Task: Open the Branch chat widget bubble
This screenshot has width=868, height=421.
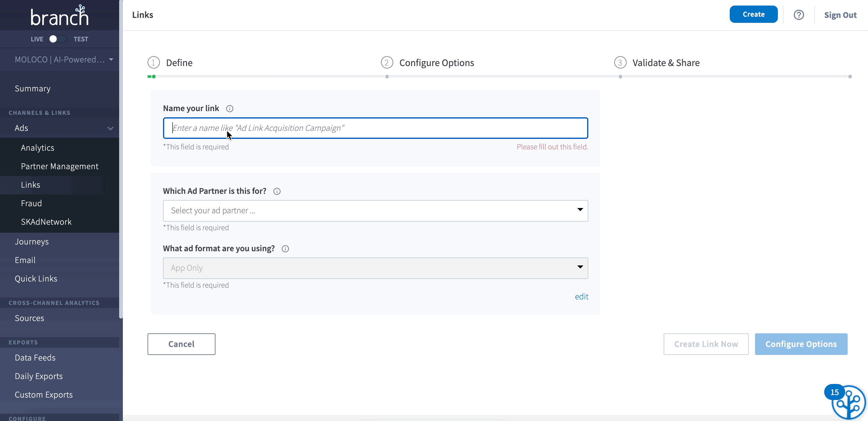Action: [x=849, y=402]
